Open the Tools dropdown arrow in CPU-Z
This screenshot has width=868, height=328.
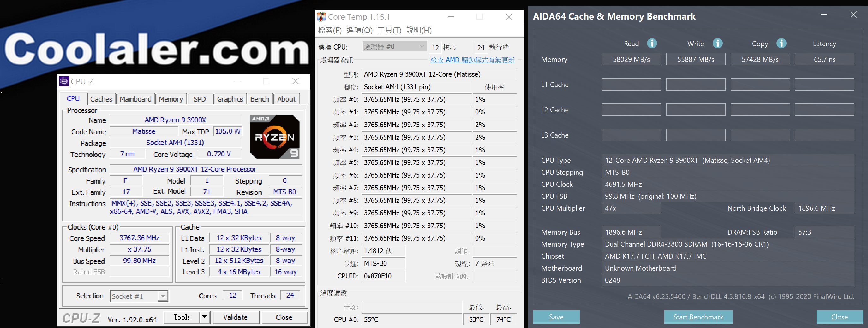[x=204, y=317]
